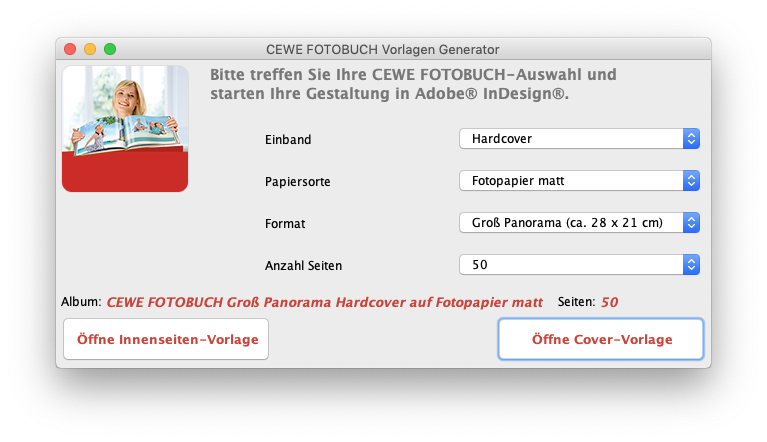Image resolution: width=767 pixels, height=442 pixels.
Task: Minimize the window with the yellow button
Action: tap(90, 48)
